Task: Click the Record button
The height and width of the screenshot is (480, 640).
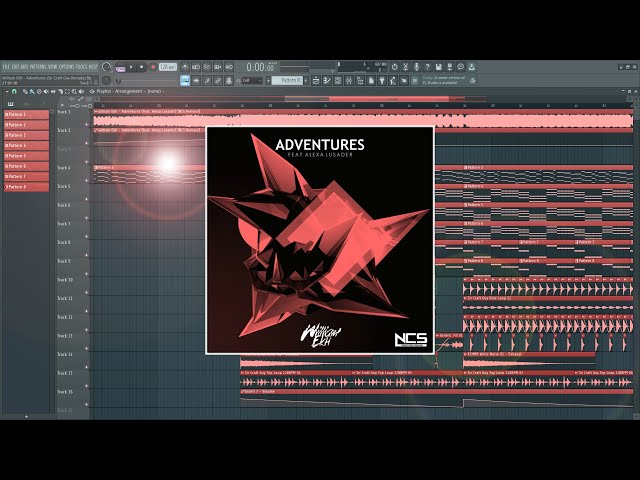Action: 153,67
